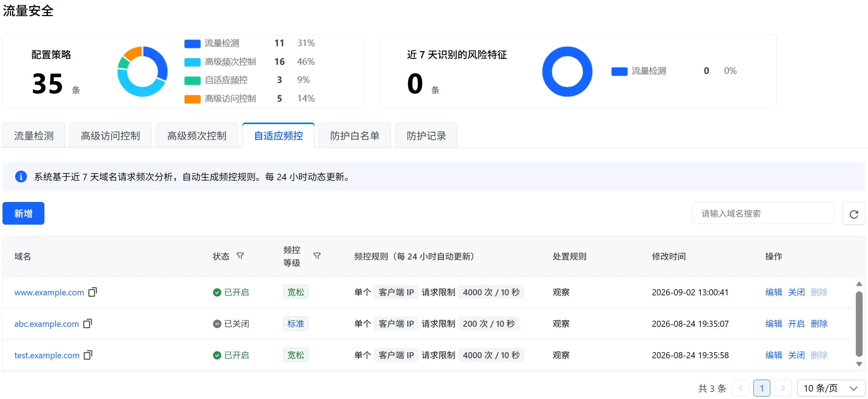The image size is (868, 399).
Task: Click 关闭 for test.example.com
Action: pyautogui.click(x=796, y=355)
